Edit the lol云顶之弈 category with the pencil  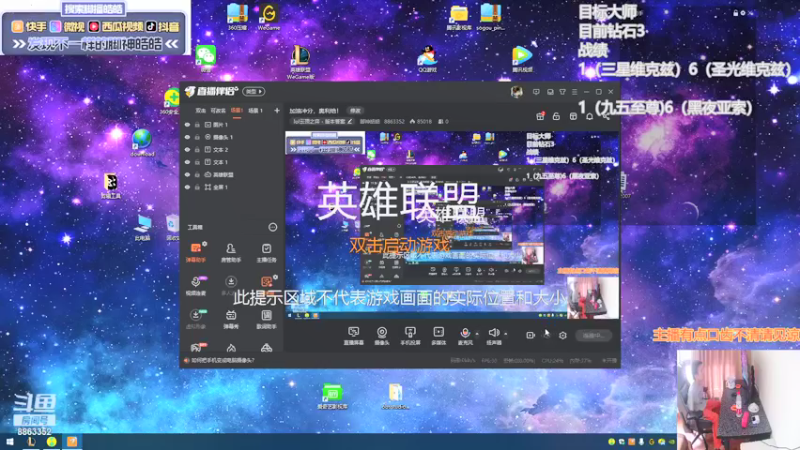click(x=350, y=121)
